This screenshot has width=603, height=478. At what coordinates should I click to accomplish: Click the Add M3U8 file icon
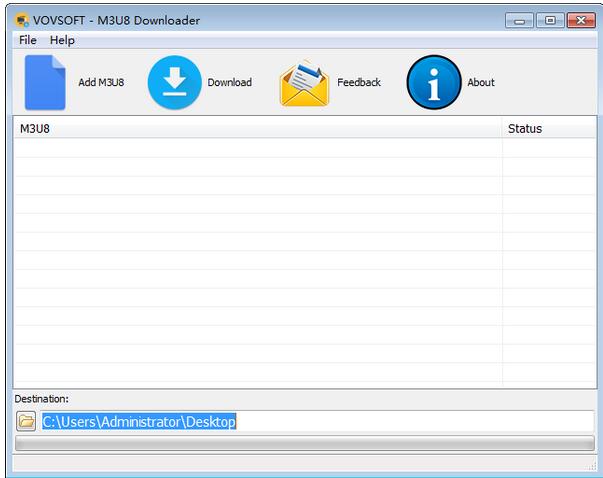point(45,82)
